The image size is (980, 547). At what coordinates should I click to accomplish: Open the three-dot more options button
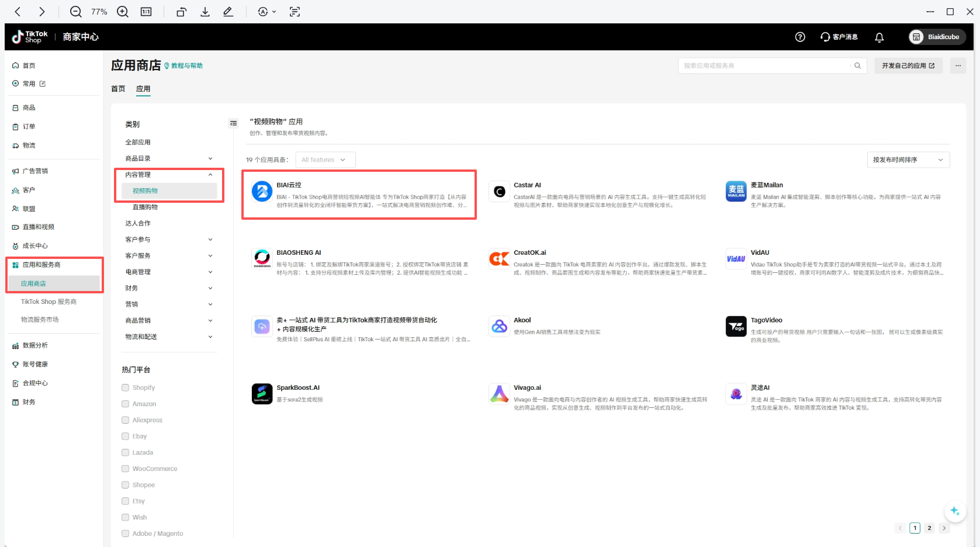pyautogui.click(x=958, y=65)
